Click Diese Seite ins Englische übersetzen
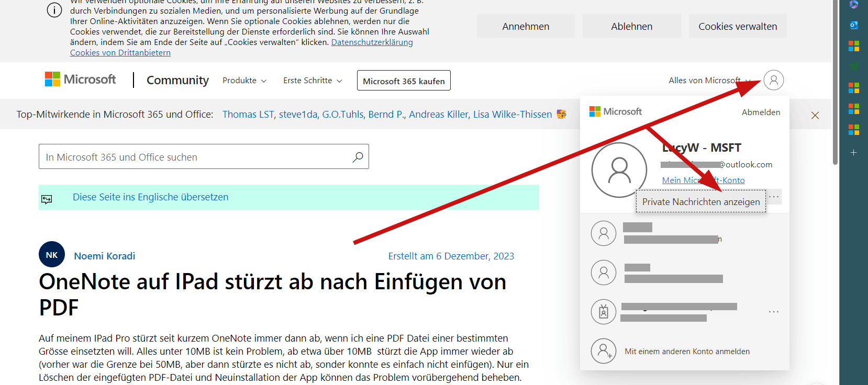Image resolution: width=868 pixels, height=385 pixels. 151,197
